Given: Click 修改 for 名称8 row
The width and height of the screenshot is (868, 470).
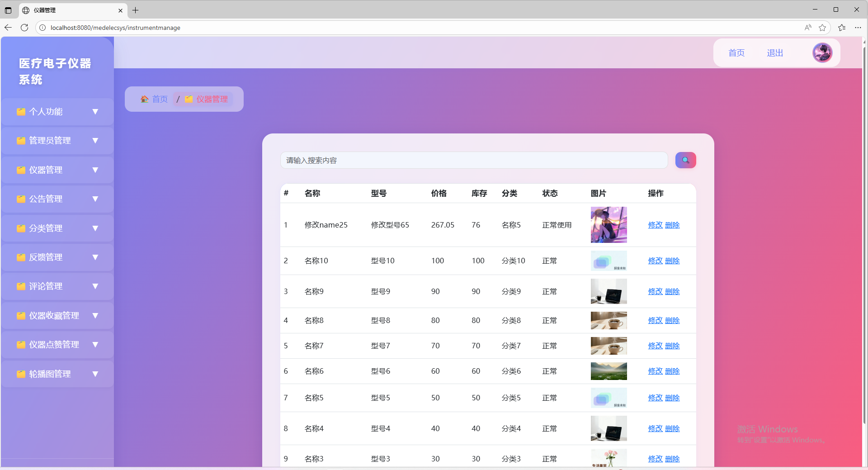Looking at the screenshot, I should 655,320.
